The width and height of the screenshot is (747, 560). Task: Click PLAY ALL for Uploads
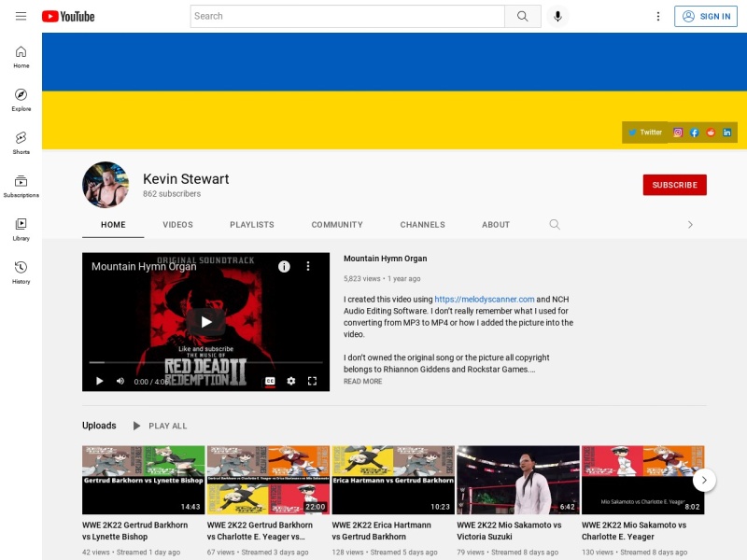tap(160, 426)
